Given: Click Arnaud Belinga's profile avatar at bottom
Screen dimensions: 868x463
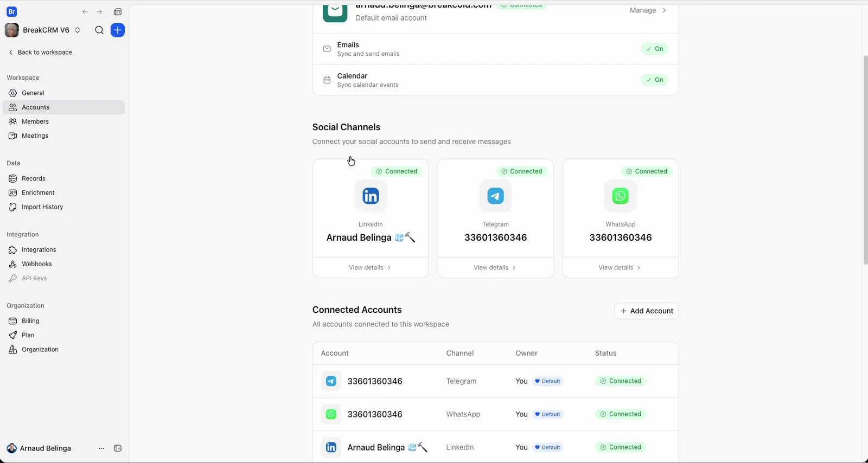Looking at the screenshot, I should [x=11, y=448].
